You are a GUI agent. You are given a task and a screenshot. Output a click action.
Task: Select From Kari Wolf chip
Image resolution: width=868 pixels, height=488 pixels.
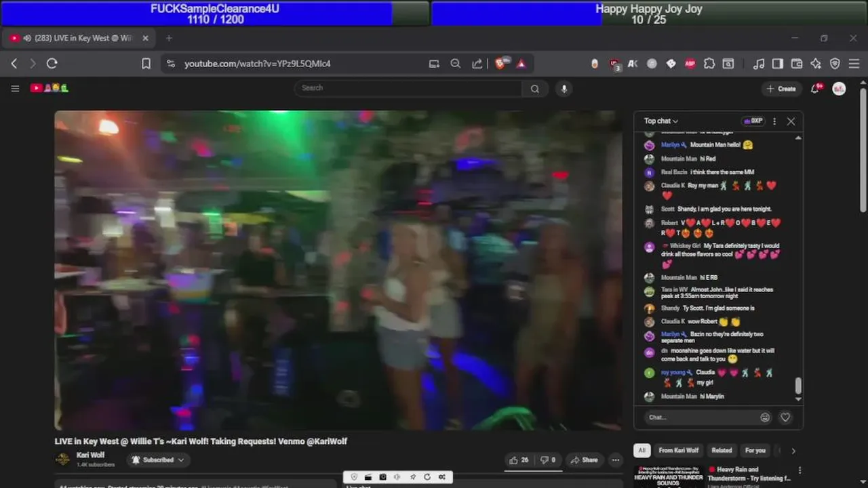coord(678,451)
